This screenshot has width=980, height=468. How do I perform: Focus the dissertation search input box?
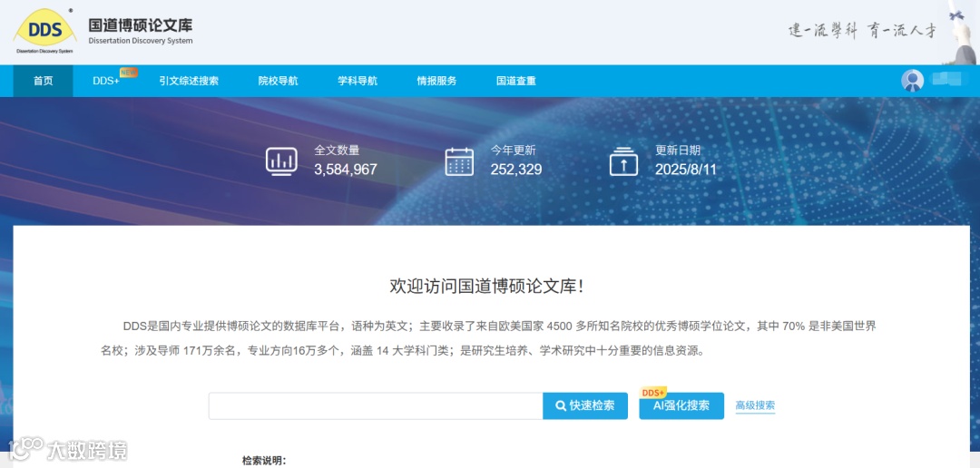376,405
